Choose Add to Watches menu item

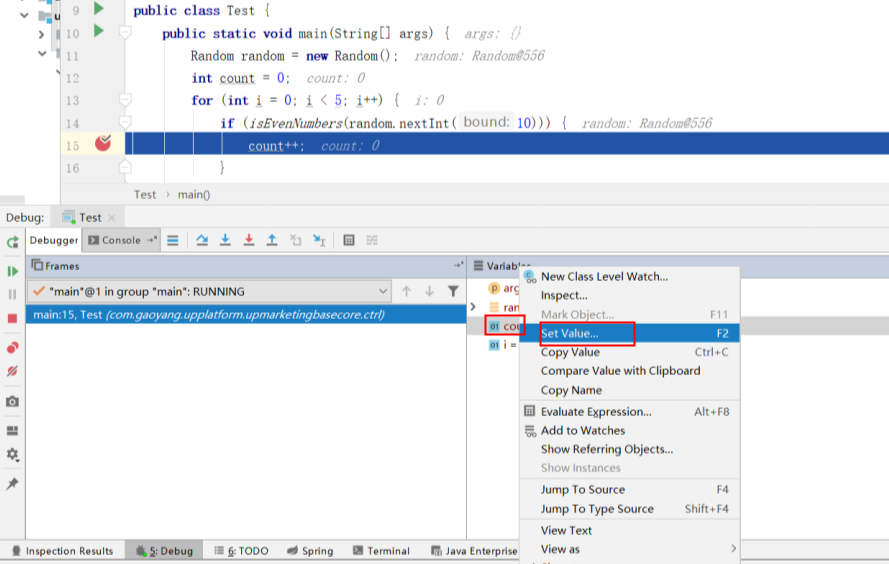coord(629,431)
